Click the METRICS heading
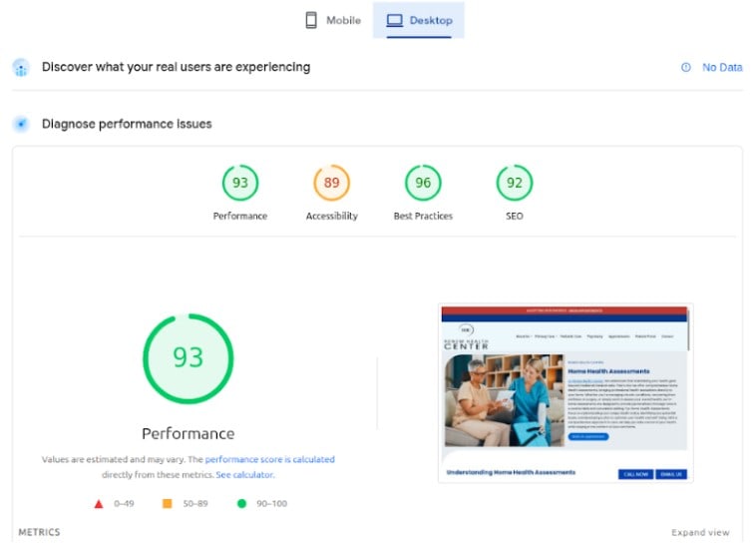The height and width of the screenshot is (554, 756). click(40, 532)
